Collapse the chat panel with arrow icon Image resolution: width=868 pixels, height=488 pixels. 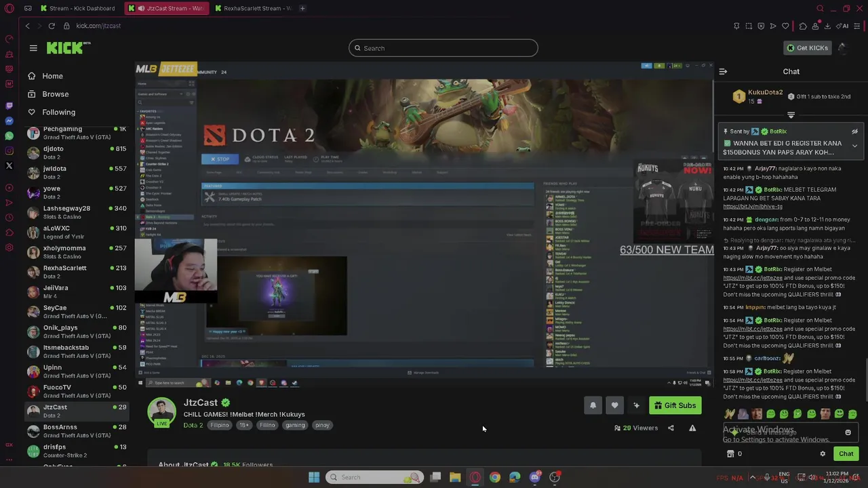click(x=723, y=71)
